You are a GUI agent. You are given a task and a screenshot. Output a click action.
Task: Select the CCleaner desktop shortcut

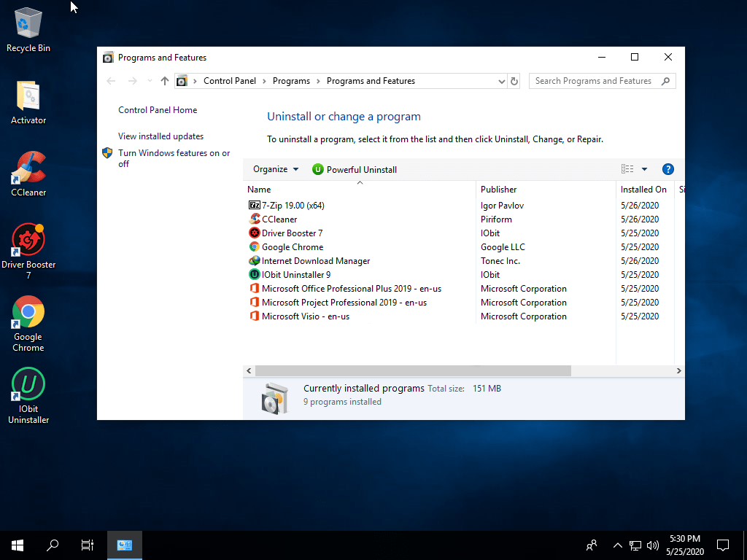(28, 174)
